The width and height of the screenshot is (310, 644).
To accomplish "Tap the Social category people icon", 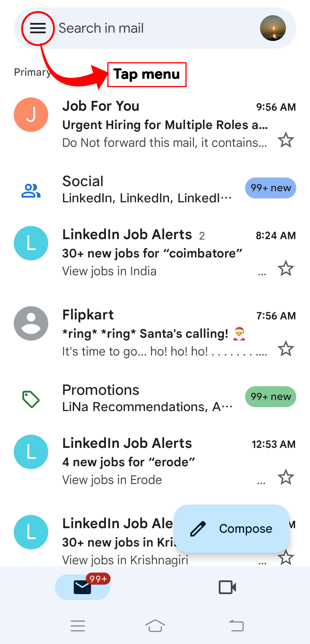I will pos(31,191).
